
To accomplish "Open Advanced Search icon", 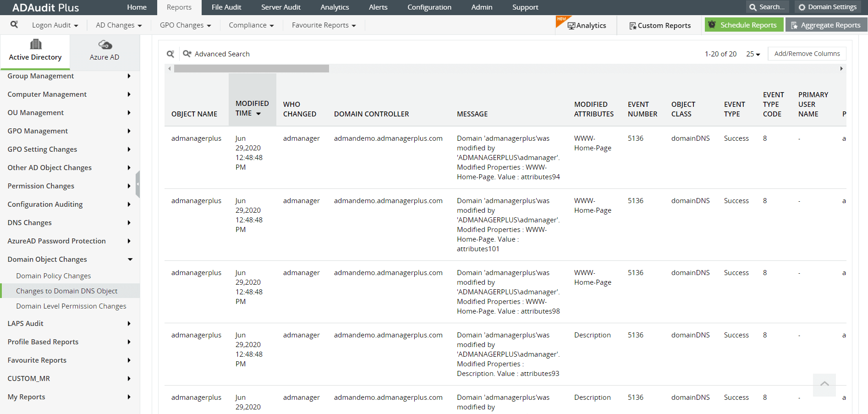I will 187,54.
